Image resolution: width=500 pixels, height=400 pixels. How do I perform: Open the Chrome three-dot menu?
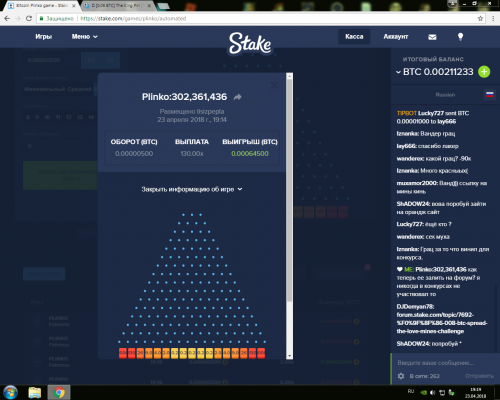(x=493, y=18)
